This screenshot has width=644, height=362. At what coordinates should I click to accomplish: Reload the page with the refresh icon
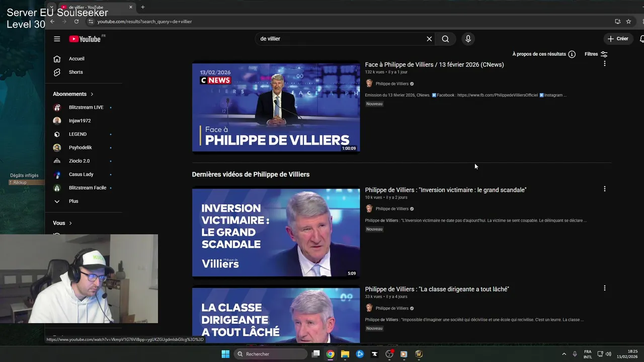tap(76, 22)
